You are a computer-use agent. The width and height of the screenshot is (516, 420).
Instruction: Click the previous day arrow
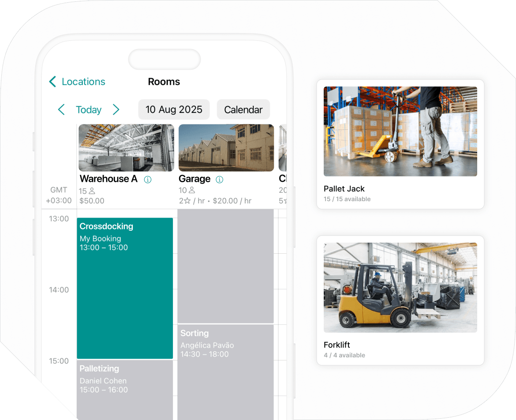click(61, 109)
